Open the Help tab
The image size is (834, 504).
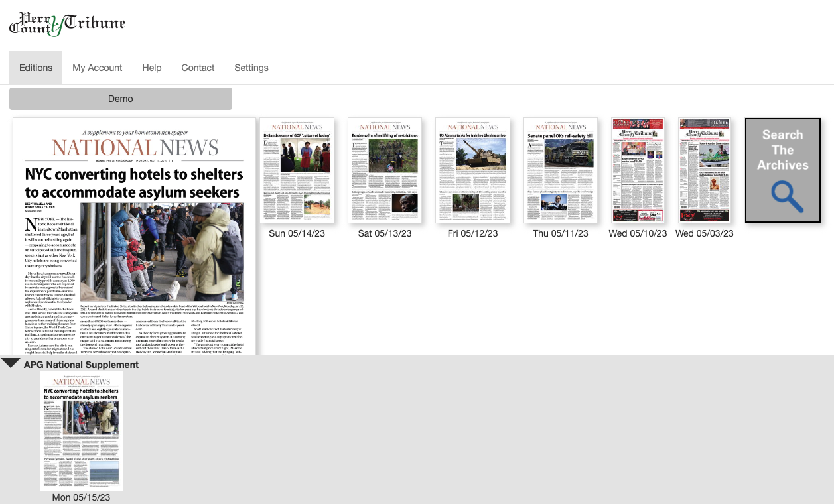click(152, 68)
